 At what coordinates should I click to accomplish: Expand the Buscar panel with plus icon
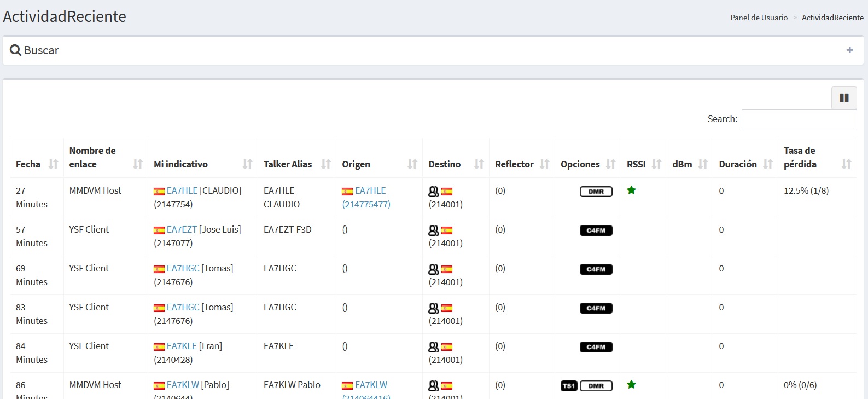[849, 50]
